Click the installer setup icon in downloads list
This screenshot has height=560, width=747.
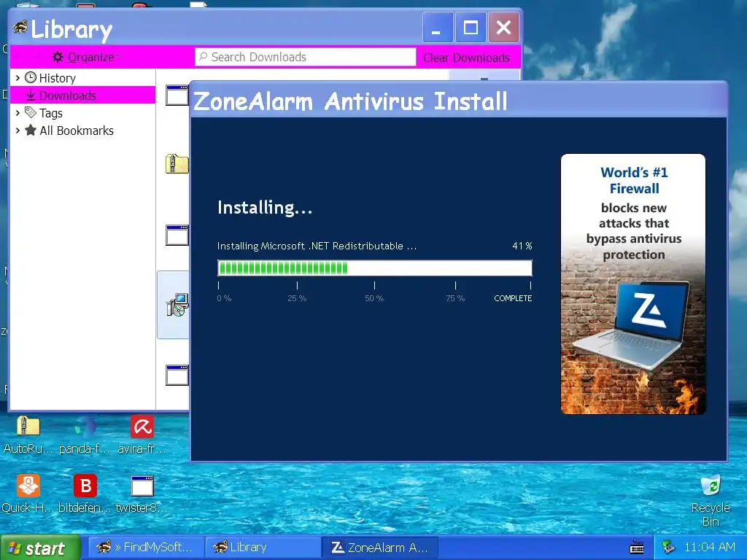(177, 306)
